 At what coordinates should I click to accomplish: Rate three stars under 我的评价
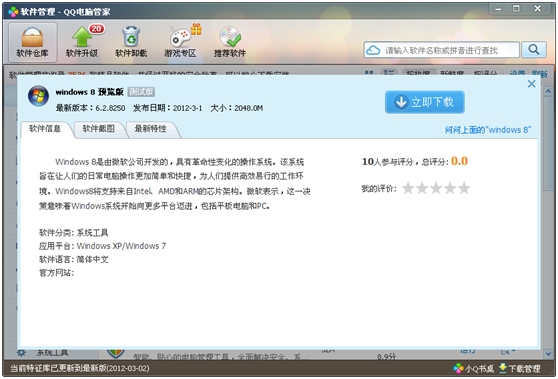click(x=436, y=188)
